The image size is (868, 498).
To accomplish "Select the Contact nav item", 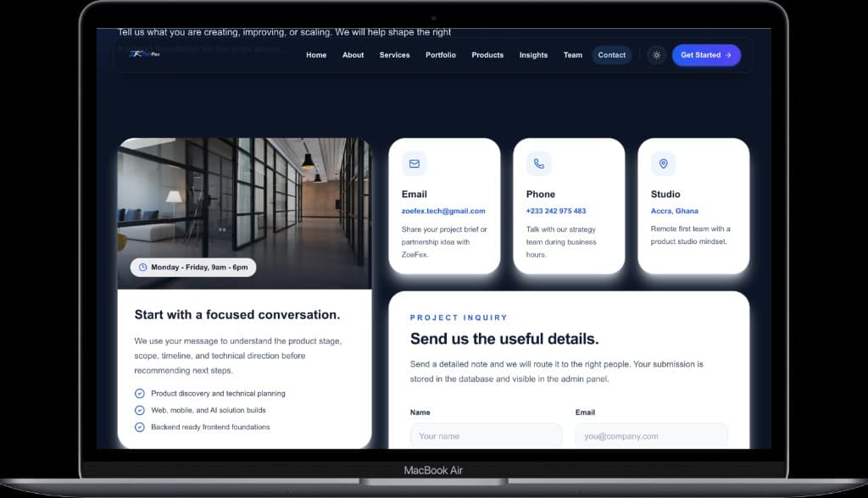I will (x=612, y=55).
